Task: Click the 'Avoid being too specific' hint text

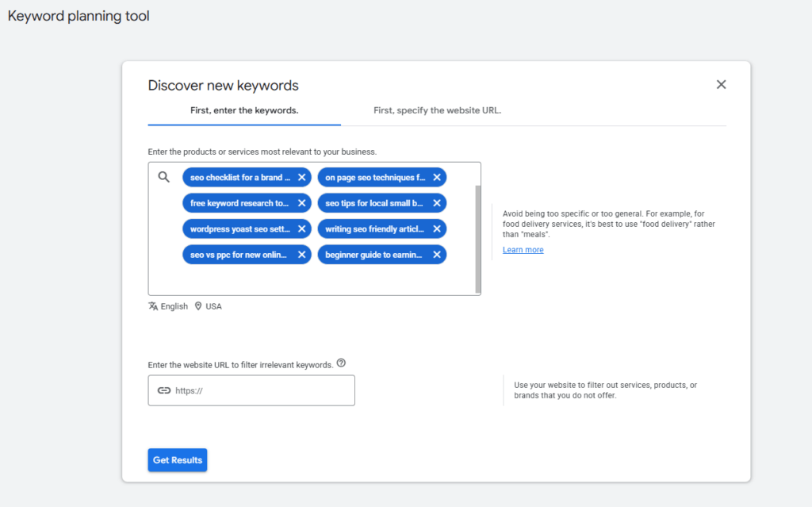Action: 608,224
